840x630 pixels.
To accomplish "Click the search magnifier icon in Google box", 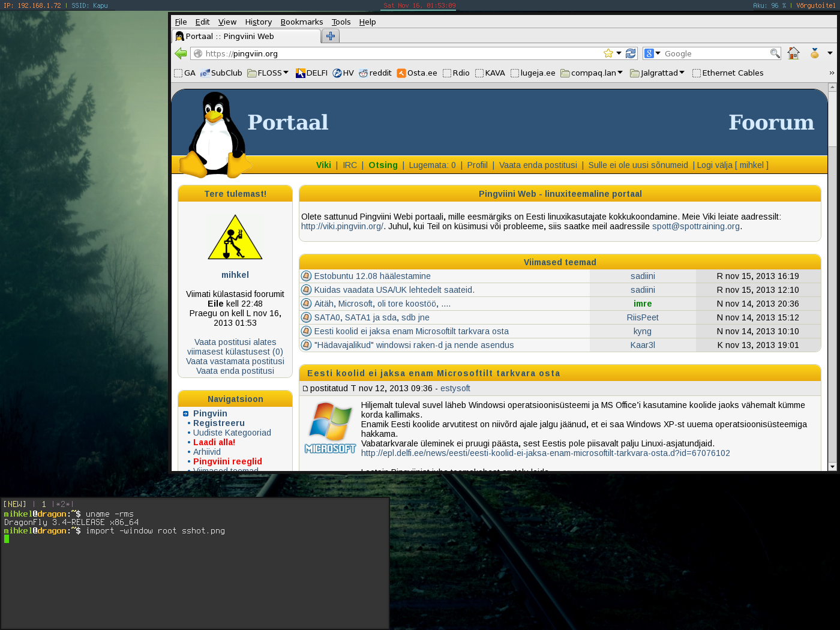I will [775, 53].
